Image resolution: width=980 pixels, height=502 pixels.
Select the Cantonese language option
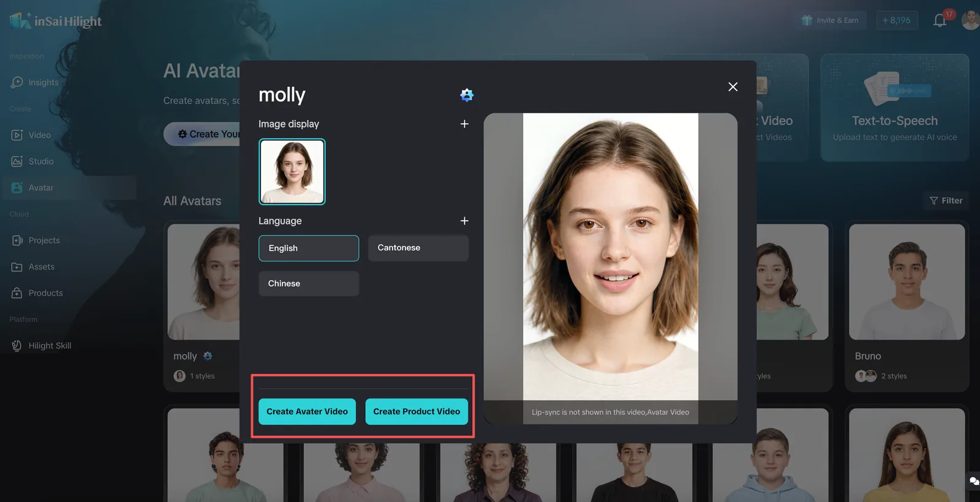[418, 248]
